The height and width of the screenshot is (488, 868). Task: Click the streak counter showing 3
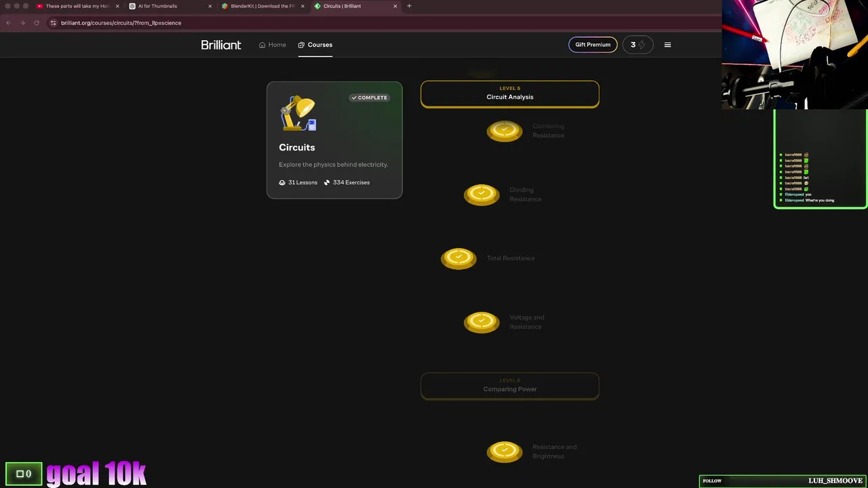(637, 45)
